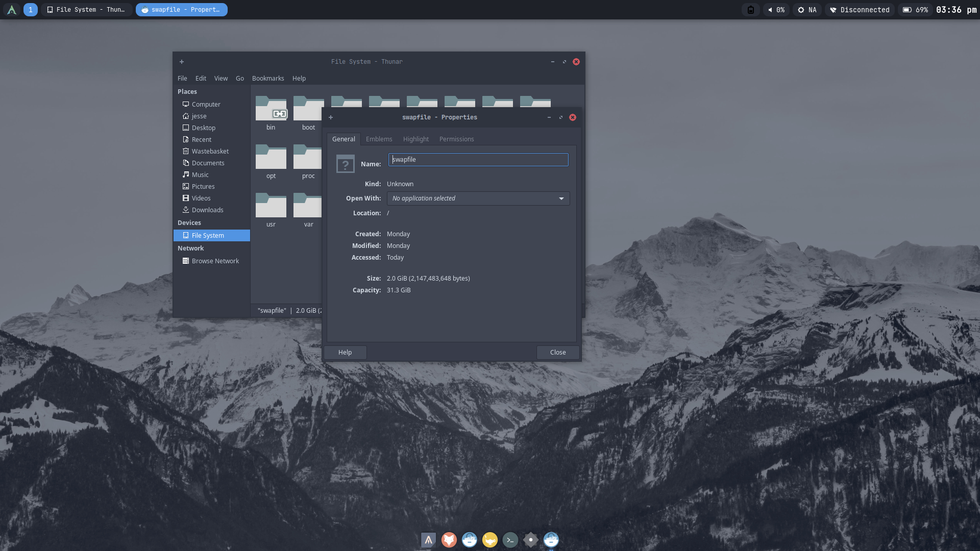Switch to File System Thunar taskbar entry
Viewport: 980px width, 551px height.
pos(87,10)
